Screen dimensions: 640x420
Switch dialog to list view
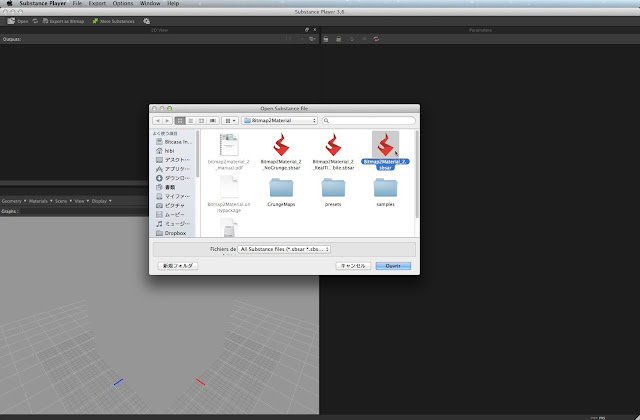click(191, 121)
